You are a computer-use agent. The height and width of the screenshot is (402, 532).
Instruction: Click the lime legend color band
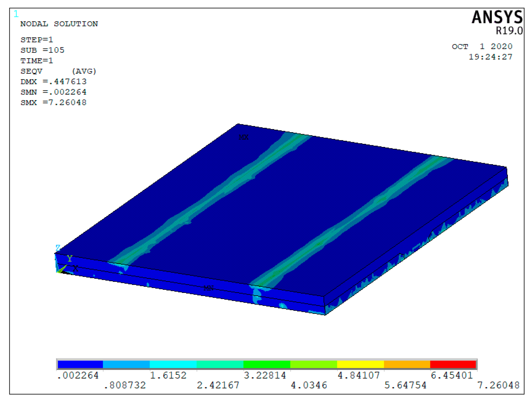coord(314,364)
